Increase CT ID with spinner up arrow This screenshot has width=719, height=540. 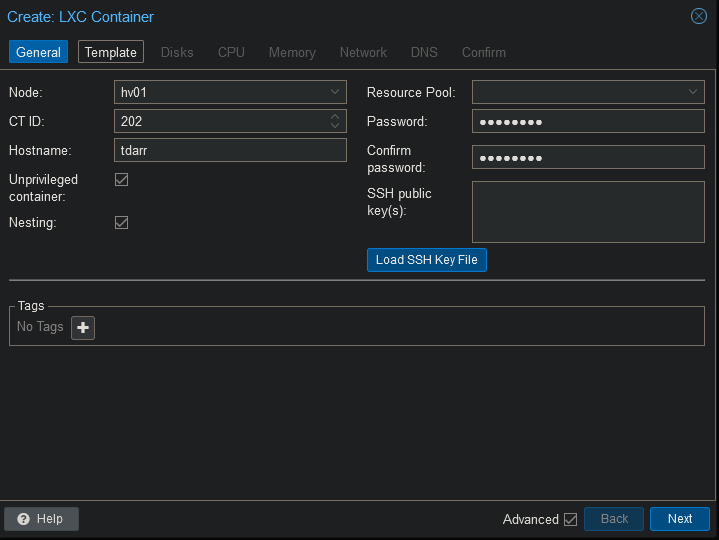(x=335, y=117)
